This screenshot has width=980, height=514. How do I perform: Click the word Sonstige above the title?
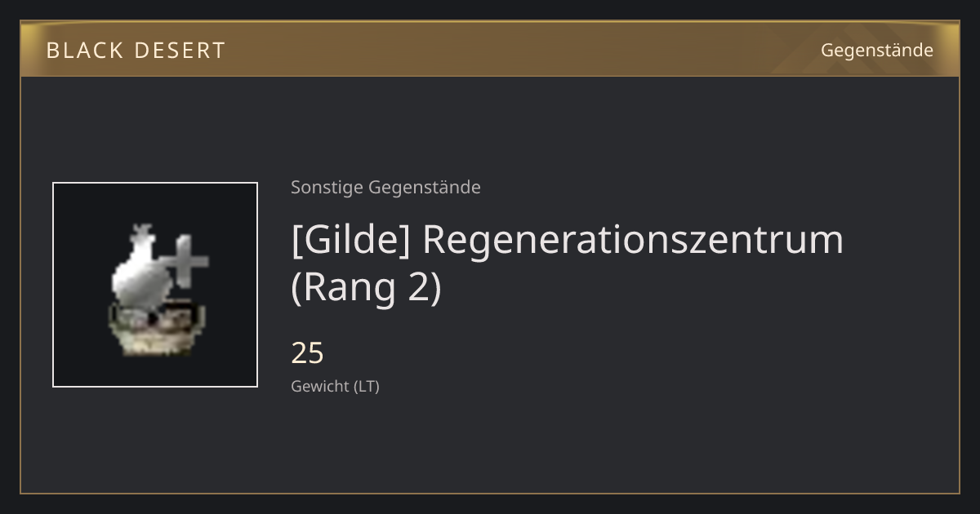(x=327, y=188)
